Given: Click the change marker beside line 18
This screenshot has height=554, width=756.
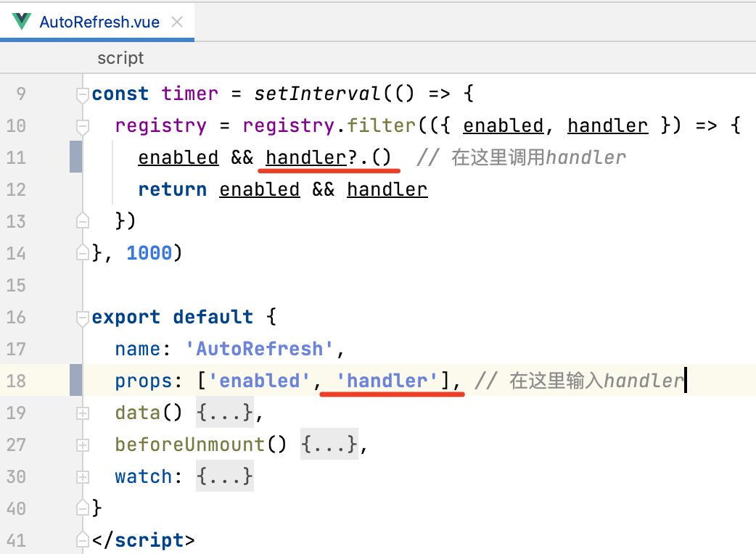Looking at the screenshot, I should coord(75,381).
